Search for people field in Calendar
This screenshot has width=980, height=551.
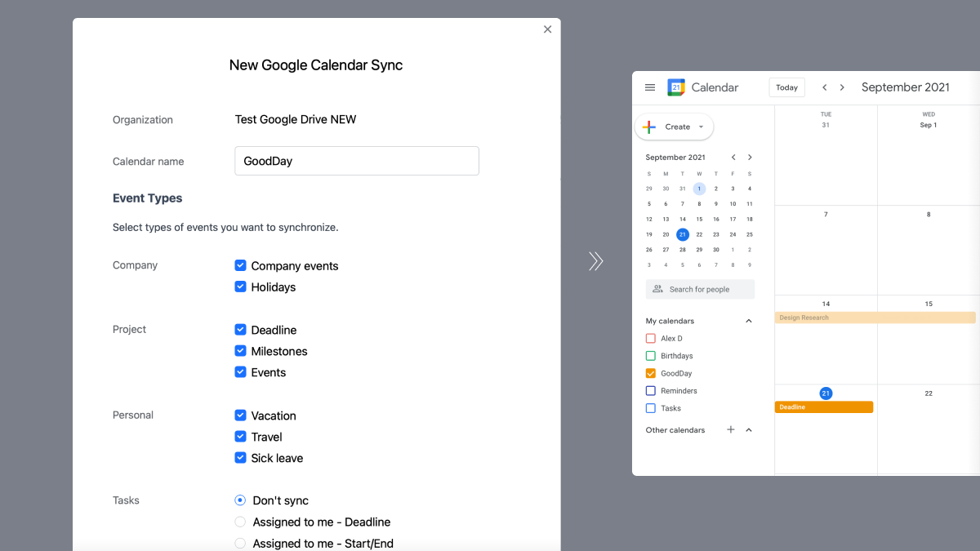coord(700,289)
